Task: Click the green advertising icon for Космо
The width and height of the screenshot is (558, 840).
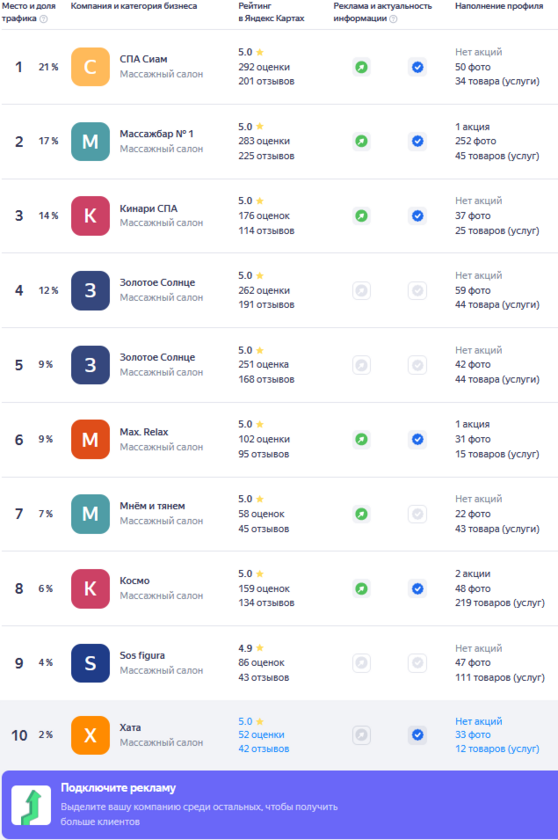Action: click(361, 589)
